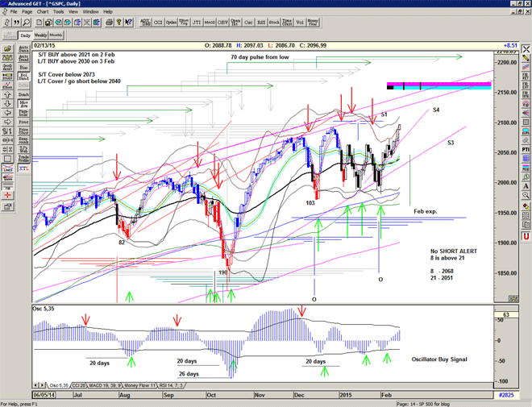Click the XTL study button

(23, 168)
